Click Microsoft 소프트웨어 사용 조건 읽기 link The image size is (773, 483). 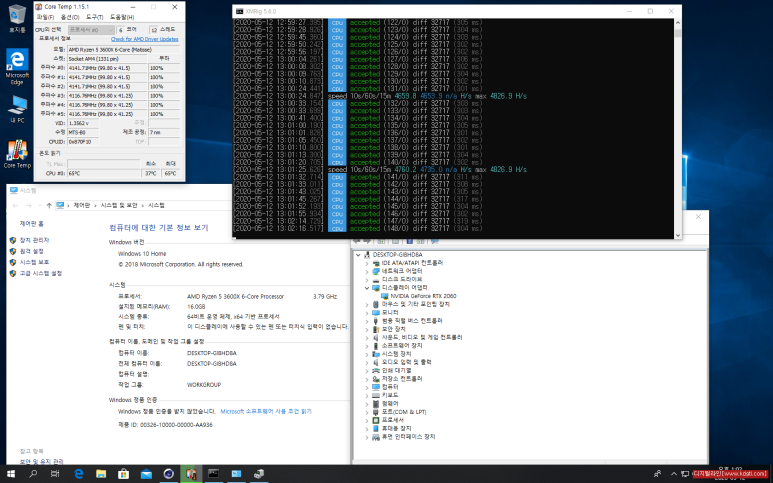pyautogui.click(x=266, y=411)
